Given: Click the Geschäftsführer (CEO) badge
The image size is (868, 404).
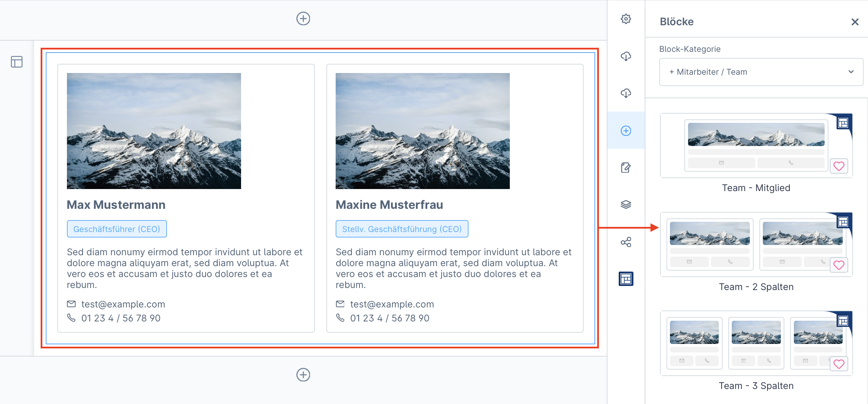Looking at the screenshot, I should click(x=117, y=229).
